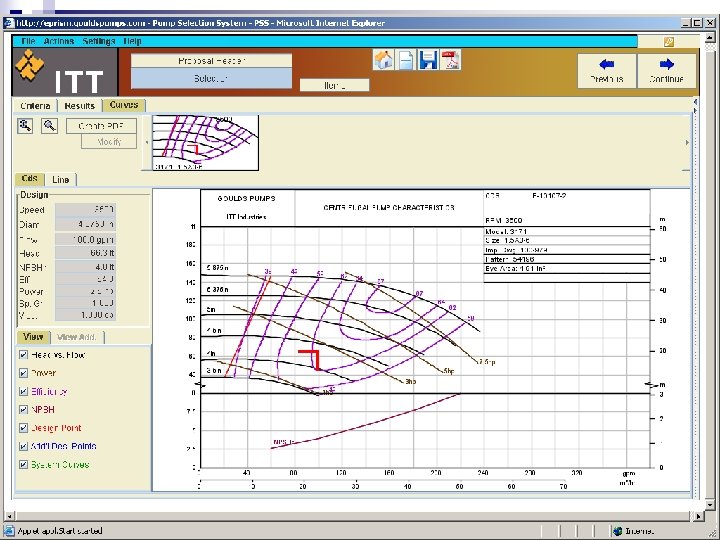Click the Power value field in Design

point(85,291)
